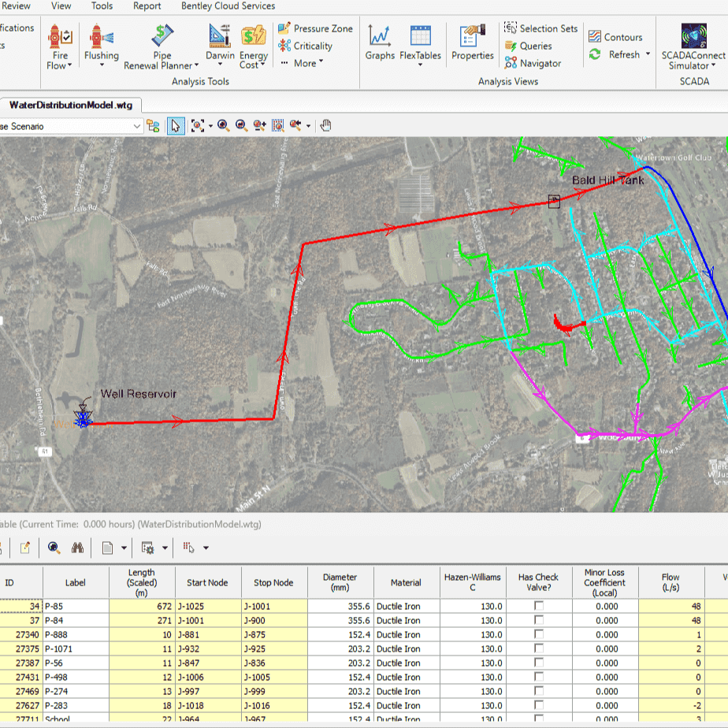Toggle Has Check Valve for pipe P-888
The image size is (728, 728).
pyautogui.click(x=539, y=634)
